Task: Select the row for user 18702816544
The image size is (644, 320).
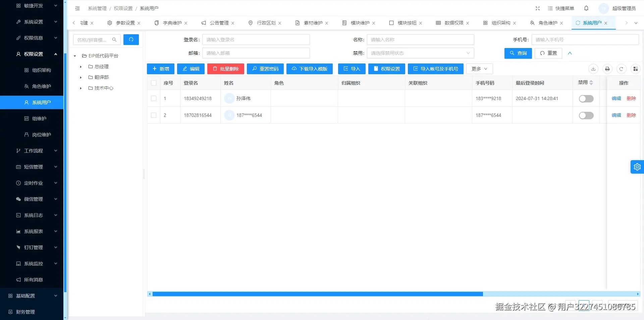Action: point(154,115)
